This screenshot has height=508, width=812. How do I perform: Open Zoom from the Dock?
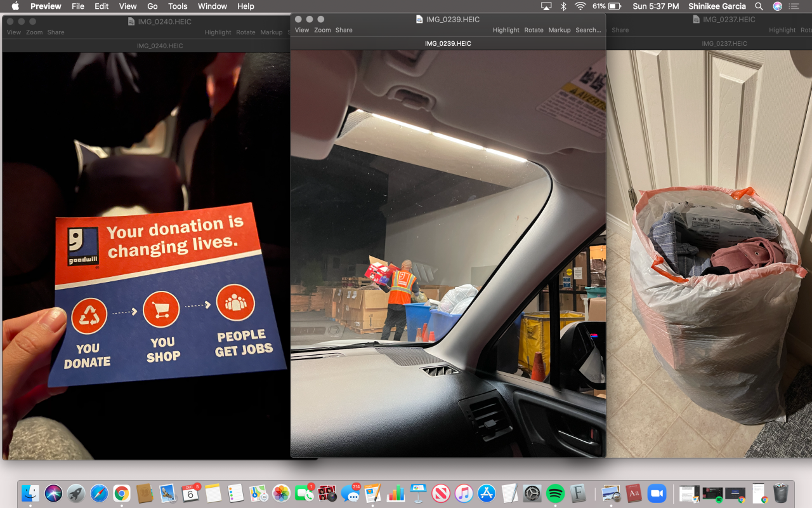(657, 493)
